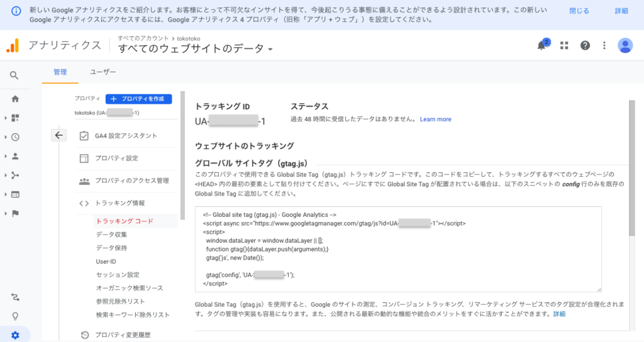Click the Analytics logo

coord(13,45)
